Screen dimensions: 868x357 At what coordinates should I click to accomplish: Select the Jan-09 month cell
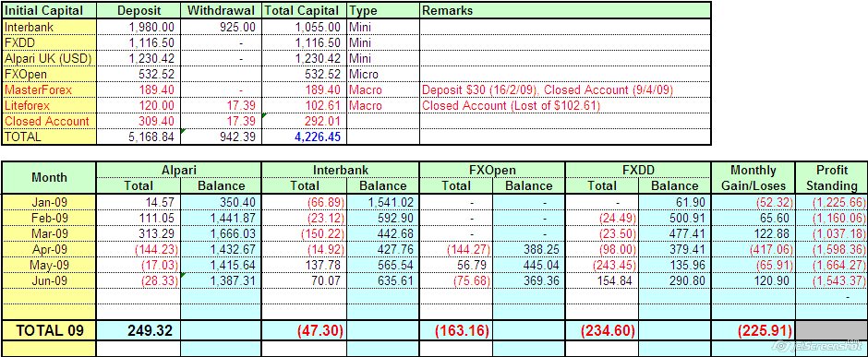[x=49, y=202]
